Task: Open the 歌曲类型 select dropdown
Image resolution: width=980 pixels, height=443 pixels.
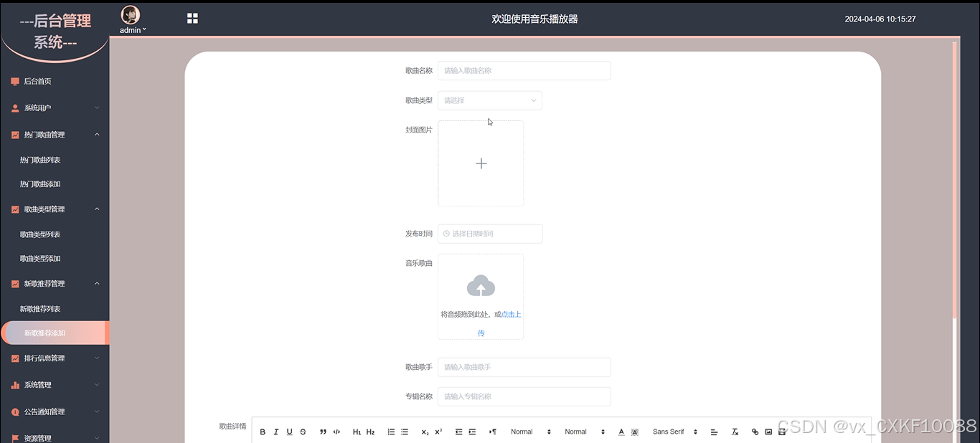Action: [490, 100]
